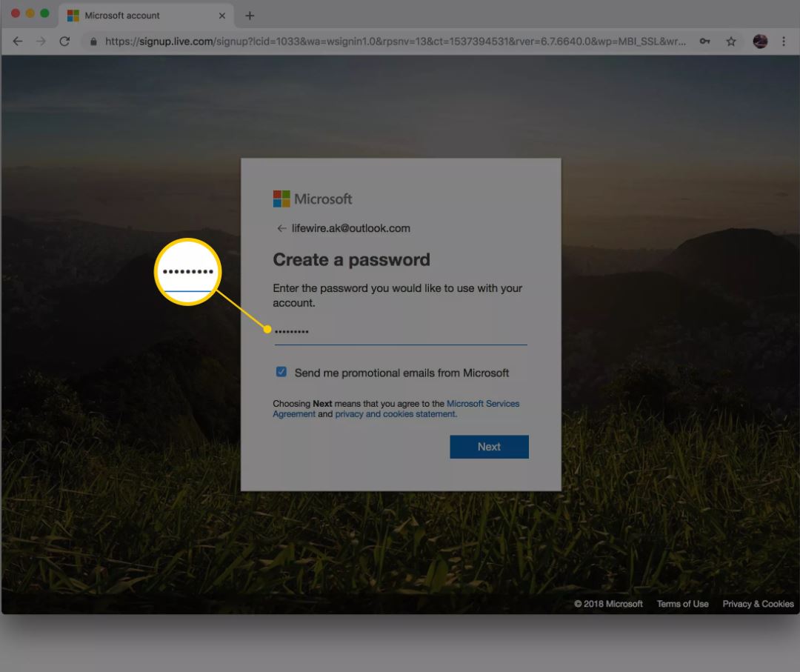The width and height of the screenshot is (800, 672).
Task: Maximize the window with the green button
Action: [x=45, y=13]
